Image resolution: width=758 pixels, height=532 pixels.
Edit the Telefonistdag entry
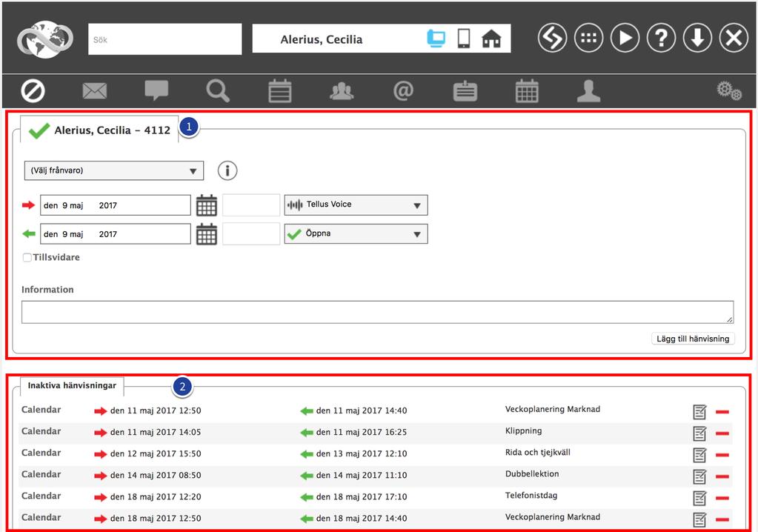(699, 498)
